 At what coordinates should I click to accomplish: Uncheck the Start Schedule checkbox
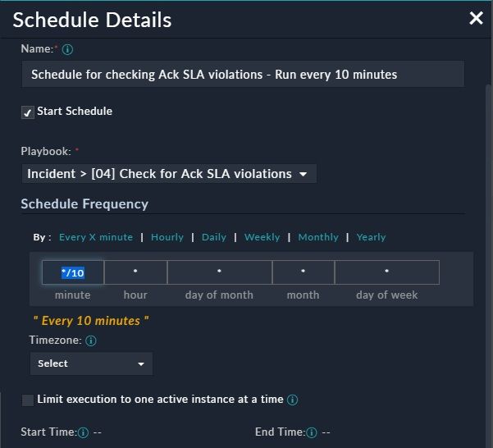(28, 112)
